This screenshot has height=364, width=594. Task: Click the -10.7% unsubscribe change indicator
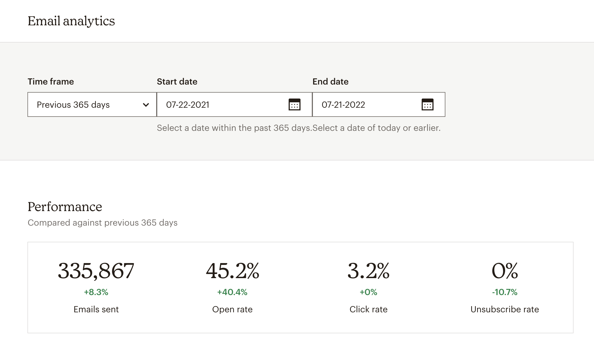tap(505, 292)
